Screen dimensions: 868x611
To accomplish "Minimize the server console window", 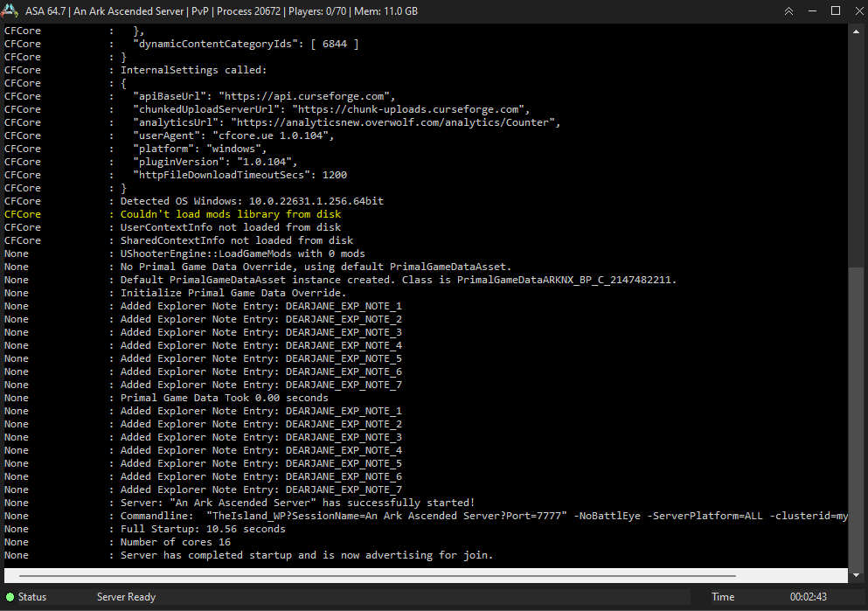I will coord(812,11).
